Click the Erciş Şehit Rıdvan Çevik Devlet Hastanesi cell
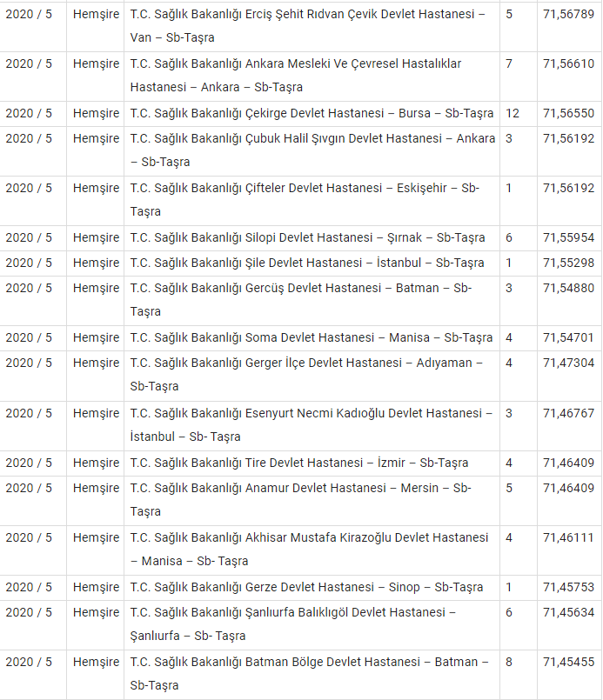 312,26
